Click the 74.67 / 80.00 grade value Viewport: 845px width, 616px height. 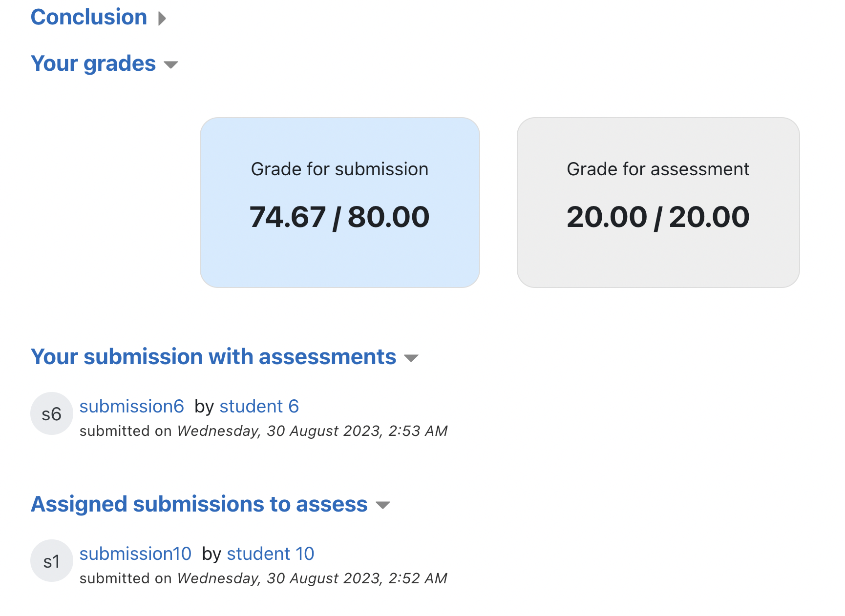339,217
